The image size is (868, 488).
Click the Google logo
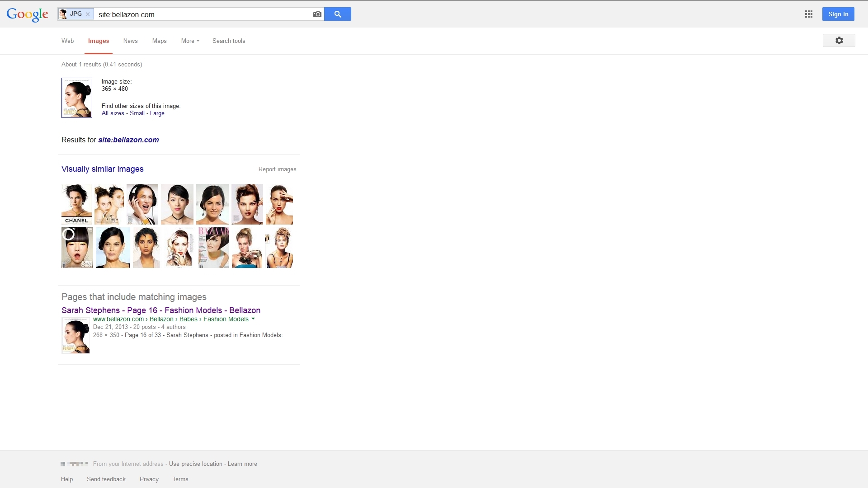27,14
